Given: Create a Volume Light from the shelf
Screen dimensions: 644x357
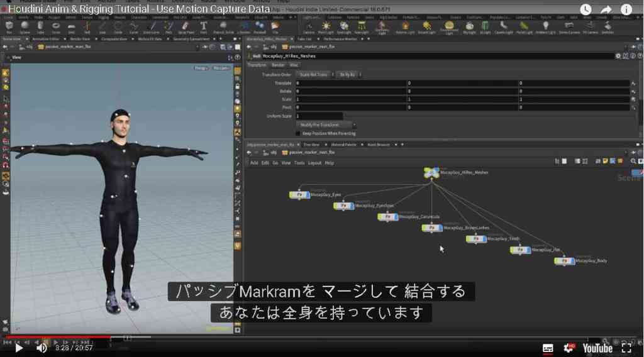Looking at the screenshot, I should click(405, 28).
